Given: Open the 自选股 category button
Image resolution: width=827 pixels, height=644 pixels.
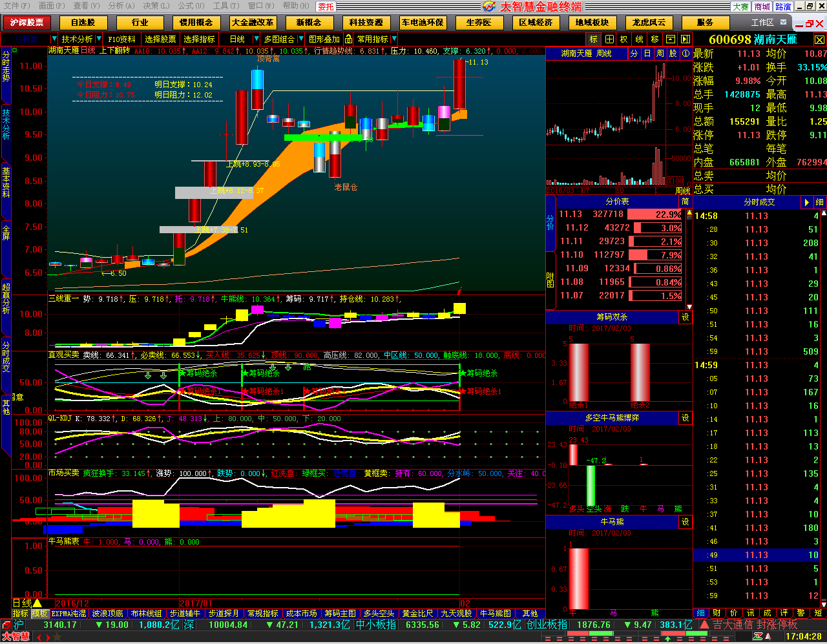Looking at the screenshot, I should (83, 22).
